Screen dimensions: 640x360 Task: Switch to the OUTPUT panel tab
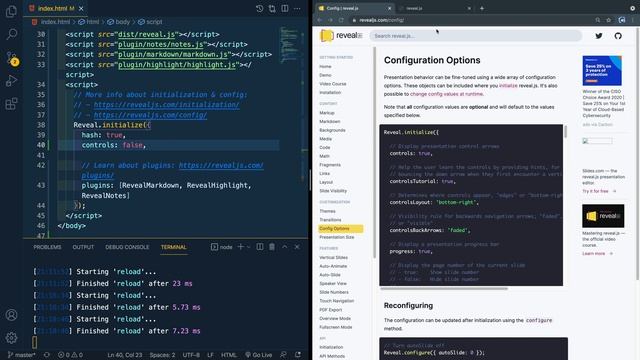pyautogui.click(x=83, y=247)
